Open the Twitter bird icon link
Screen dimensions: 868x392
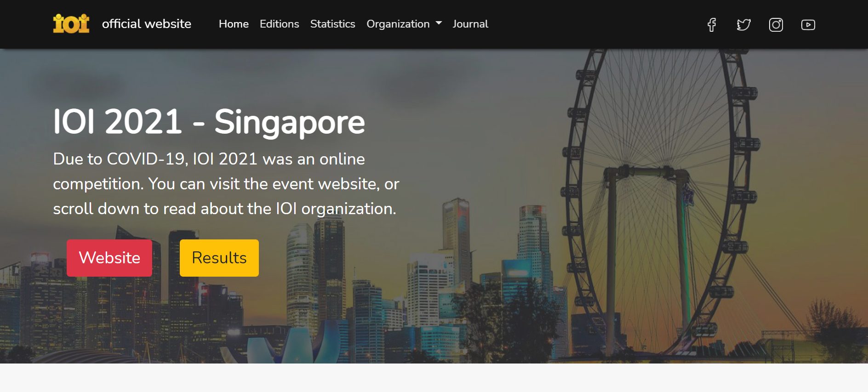[x=743, y=25]
